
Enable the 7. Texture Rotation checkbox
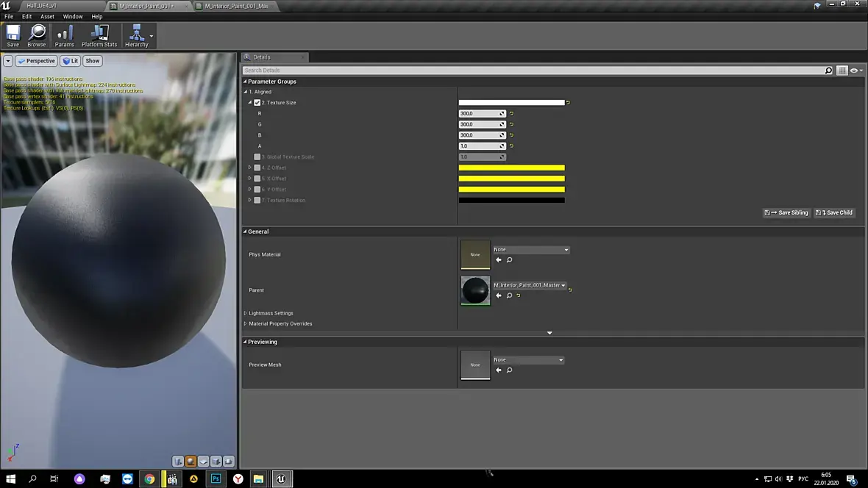(x=257, y=201)
